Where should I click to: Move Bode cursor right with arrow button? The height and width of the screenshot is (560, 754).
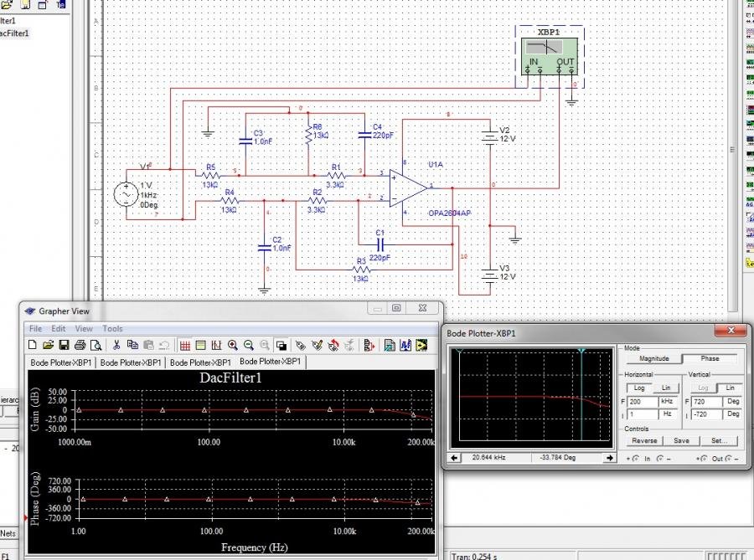pos(609,458)
